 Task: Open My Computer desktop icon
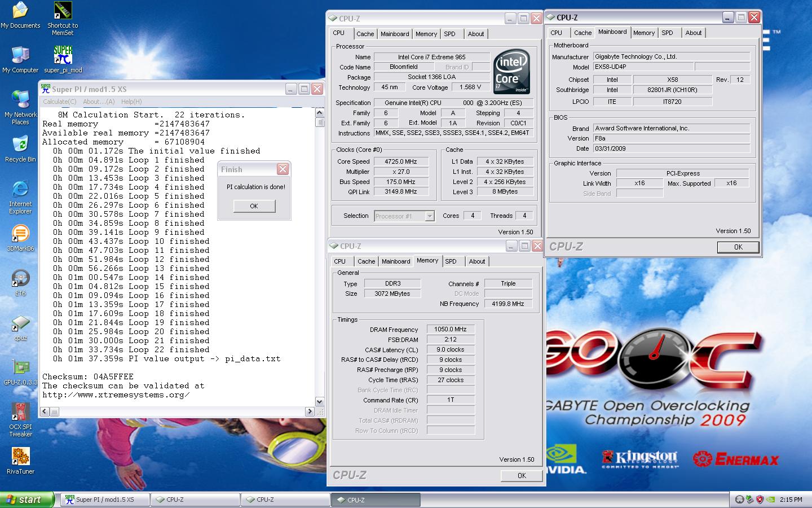(20, 59)
